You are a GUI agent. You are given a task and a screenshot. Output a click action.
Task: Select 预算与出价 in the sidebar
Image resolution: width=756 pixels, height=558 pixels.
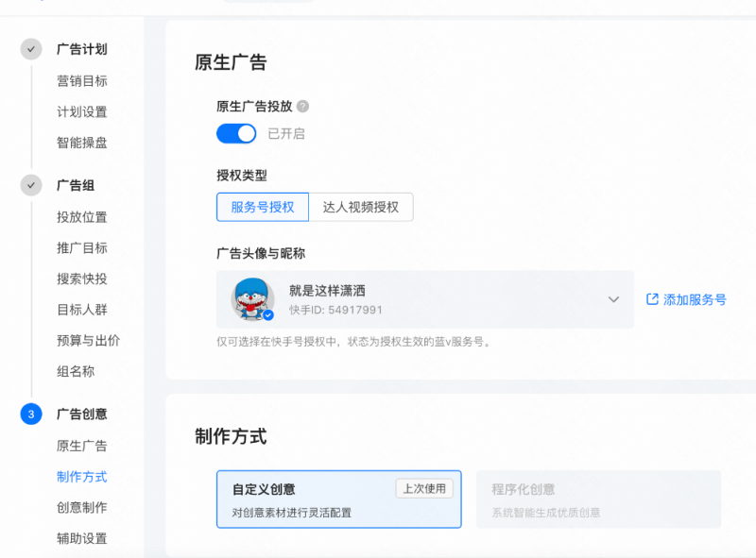click(91, 341)
